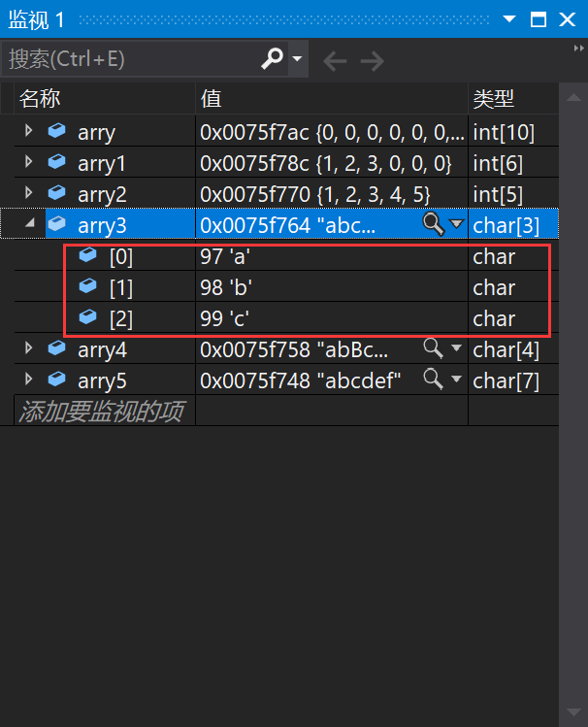Click value 0x0075f758 "abBc...
This screenshot has width=588, height=727.
tap(294, 350)
